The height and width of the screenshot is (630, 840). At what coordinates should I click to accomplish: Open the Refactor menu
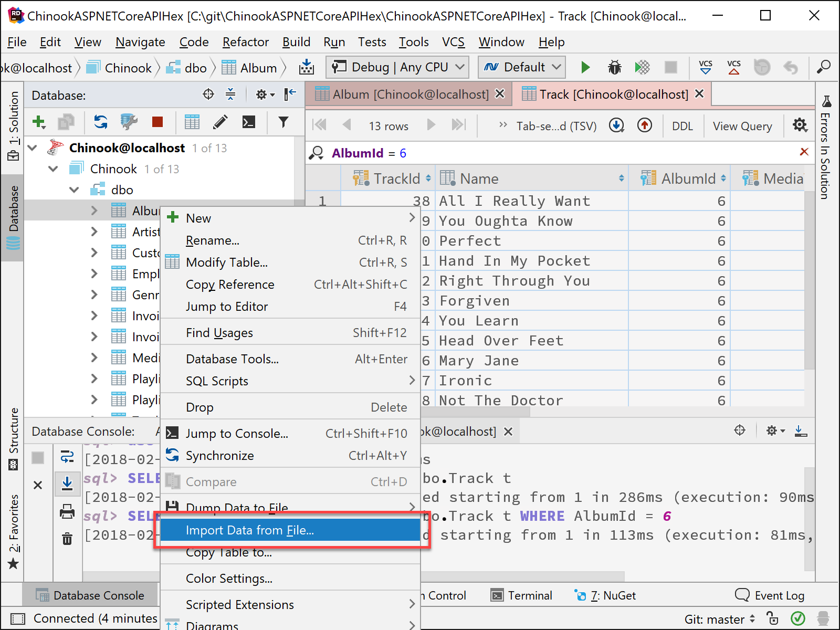click(x=245, y=42)
